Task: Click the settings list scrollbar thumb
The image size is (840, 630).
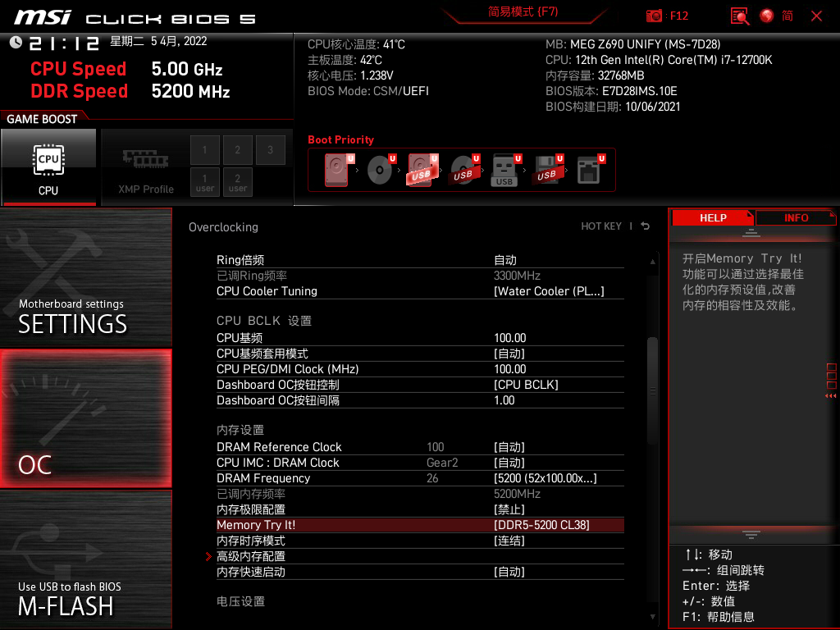Action: tap(652, 391)
